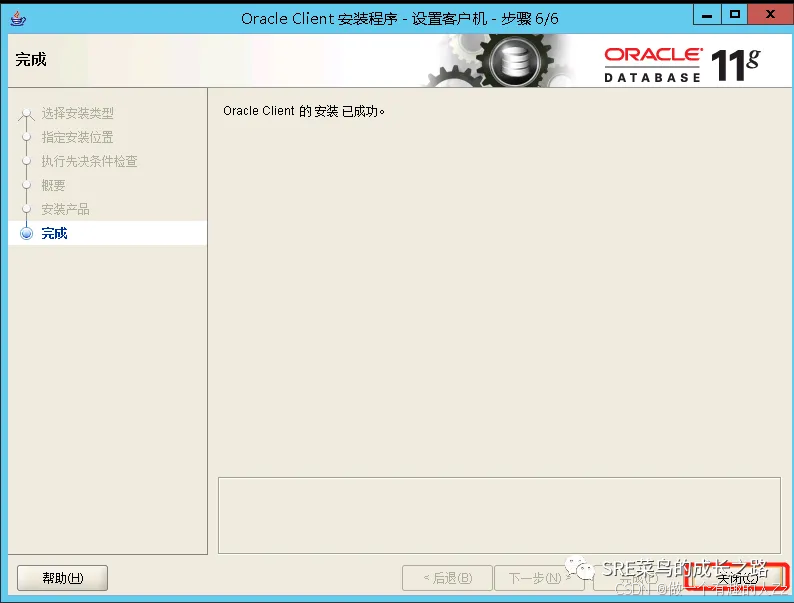
Task: Select the 指定安装位置 step
Action: (x=77, y=137)
